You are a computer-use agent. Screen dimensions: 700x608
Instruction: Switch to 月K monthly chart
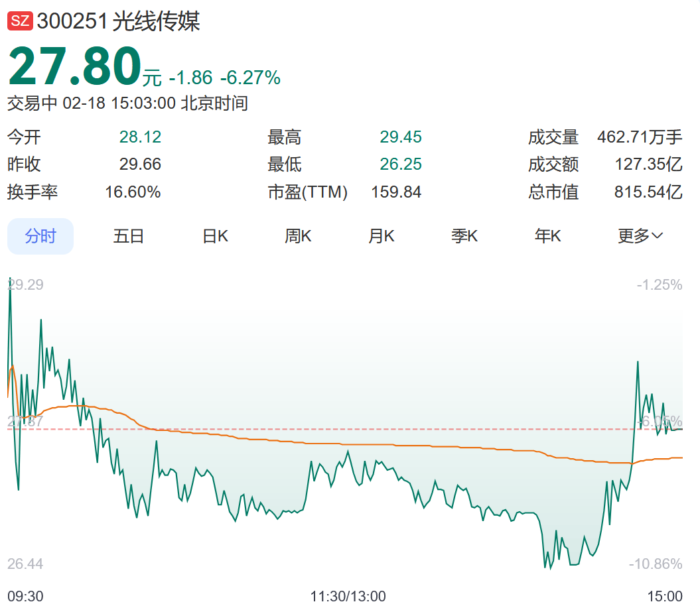coord(382,236)
